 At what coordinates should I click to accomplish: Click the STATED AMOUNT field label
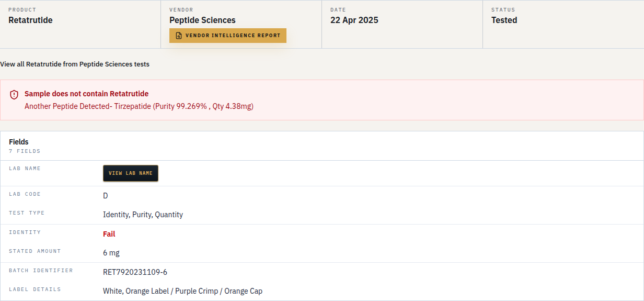click(x=35, y=251)
